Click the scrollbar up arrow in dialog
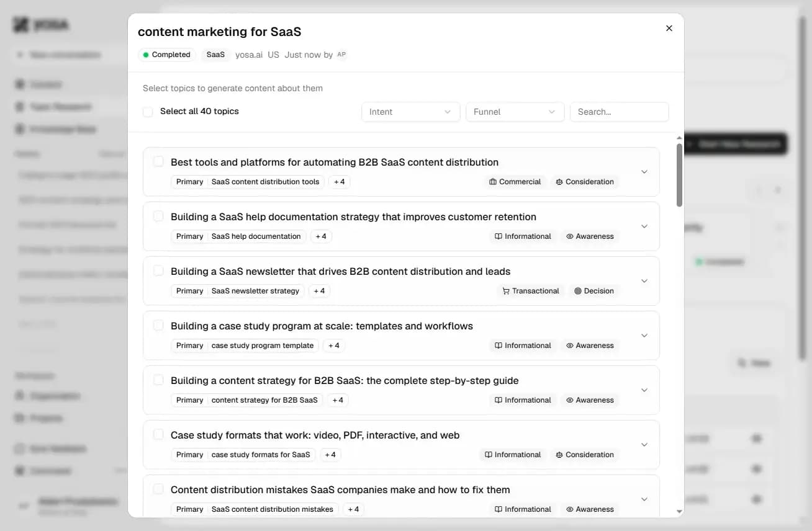Image resolution: width=812 pixels, height=531 pixels. click(x=679, y=138)
